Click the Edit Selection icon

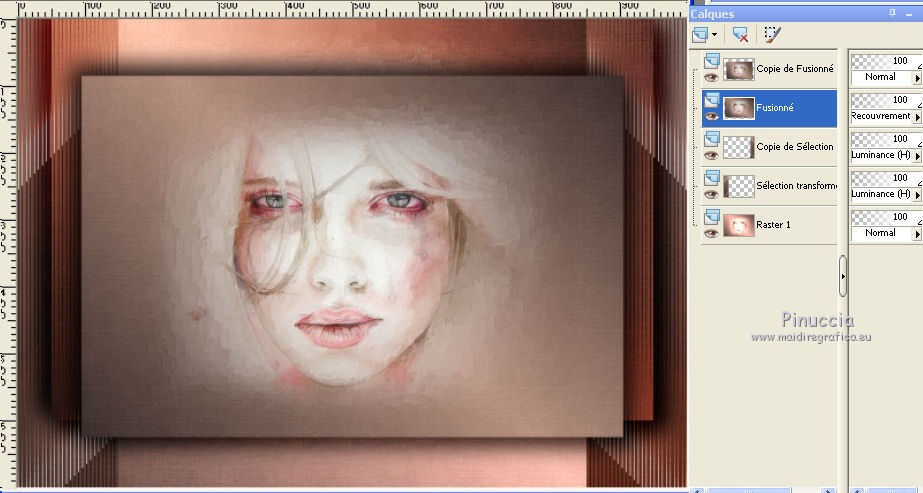click(x=772, y=35)
